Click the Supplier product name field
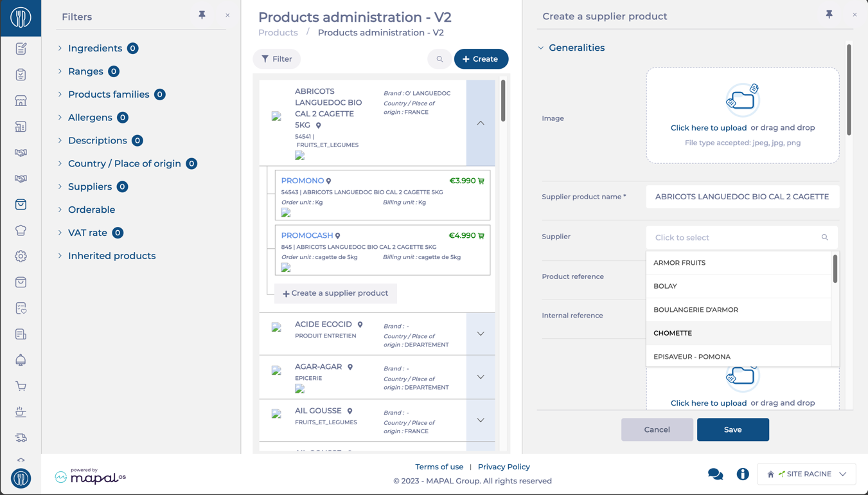This screenshot has height=495, width=868. pos(743,197)
